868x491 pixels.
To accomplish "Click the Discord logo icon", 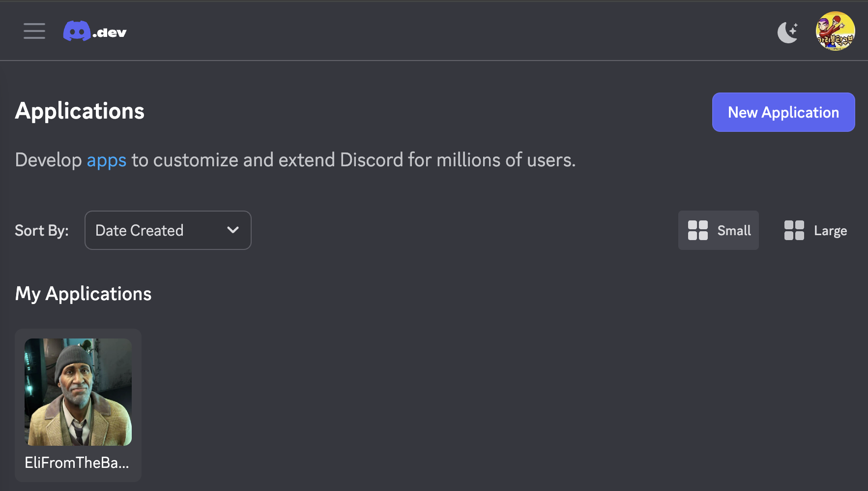I will pyautogui.click(x=77, y=31).
